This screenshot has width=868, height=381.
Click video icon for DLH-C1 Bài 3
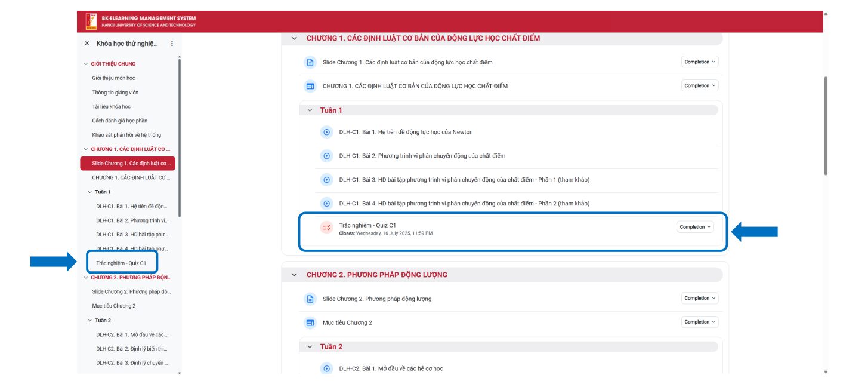tap(326, 180)
